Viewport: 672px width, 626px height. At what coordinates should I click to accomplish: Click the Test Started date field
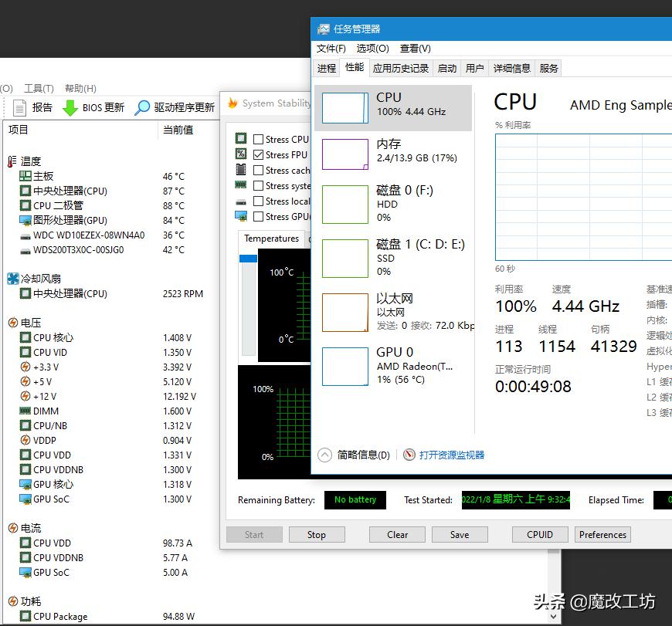tap(515, 500)
